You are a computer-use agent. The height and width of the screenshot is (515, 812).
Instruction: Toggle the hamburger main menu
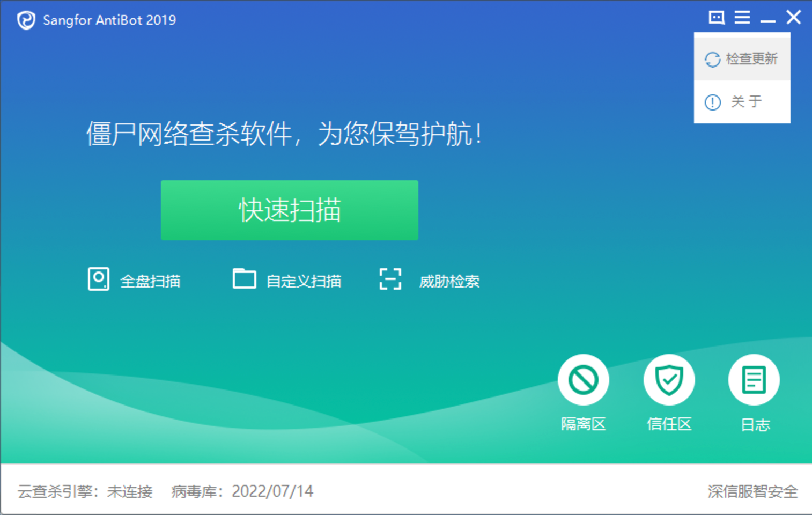(742, 18)
